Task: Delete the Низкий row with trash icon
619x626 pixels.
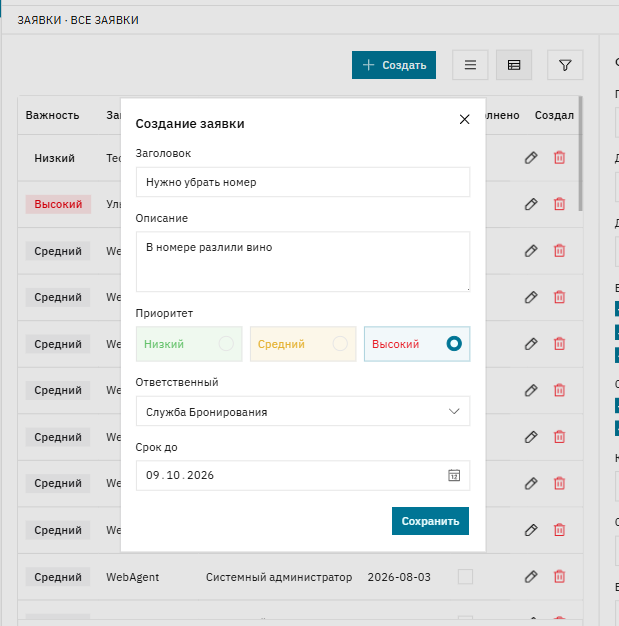Action: [x=559, y=158]
